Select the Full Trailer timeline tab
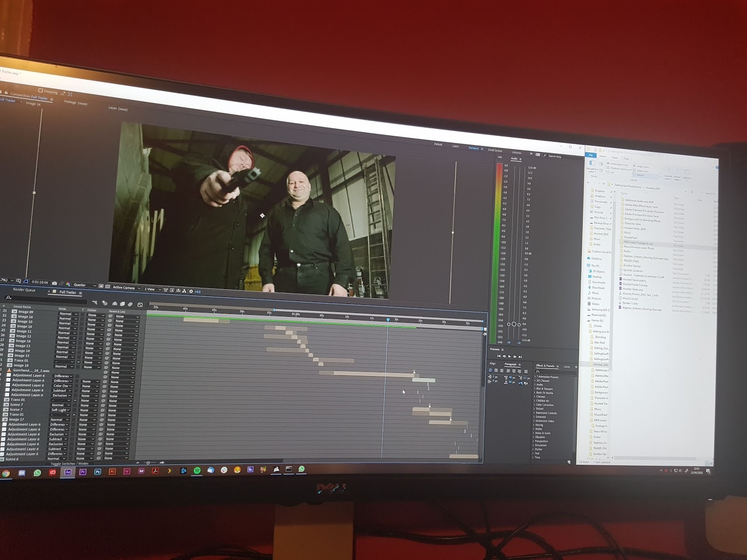This screenshot has width=747, height=560. [68, 292]
